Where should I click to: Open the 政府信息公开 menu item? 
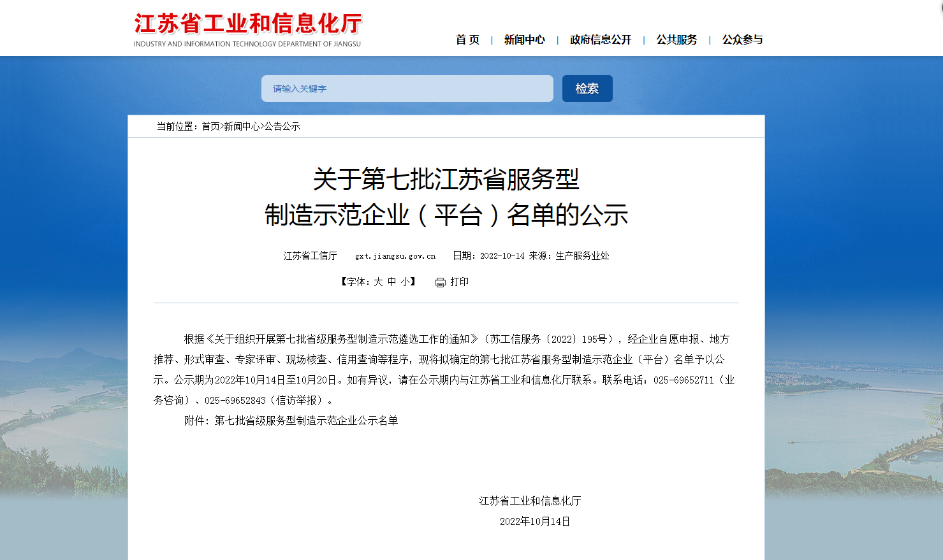600,39
